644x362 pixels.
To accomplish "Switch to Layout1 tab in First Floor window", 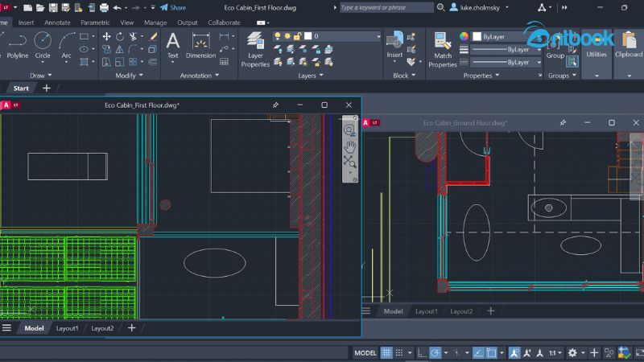I will point(67,328).
